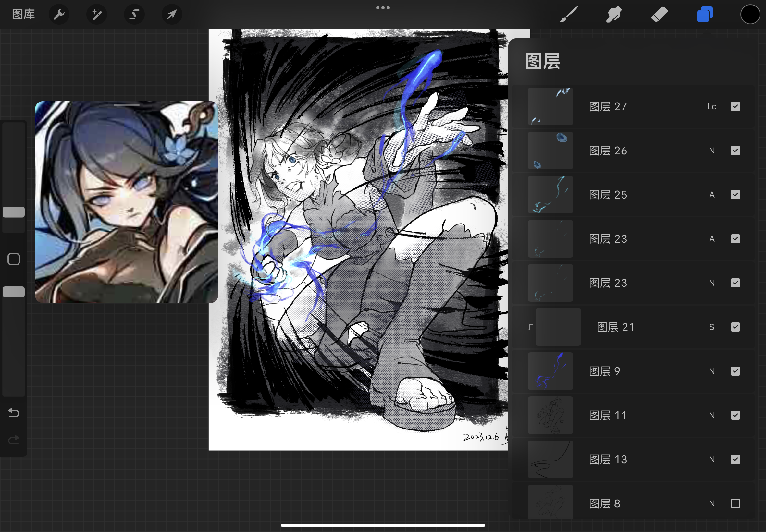The width and height of the screenshot is (766, 532).
Task: Open the color picker circle
Action: tap(750, 14)
